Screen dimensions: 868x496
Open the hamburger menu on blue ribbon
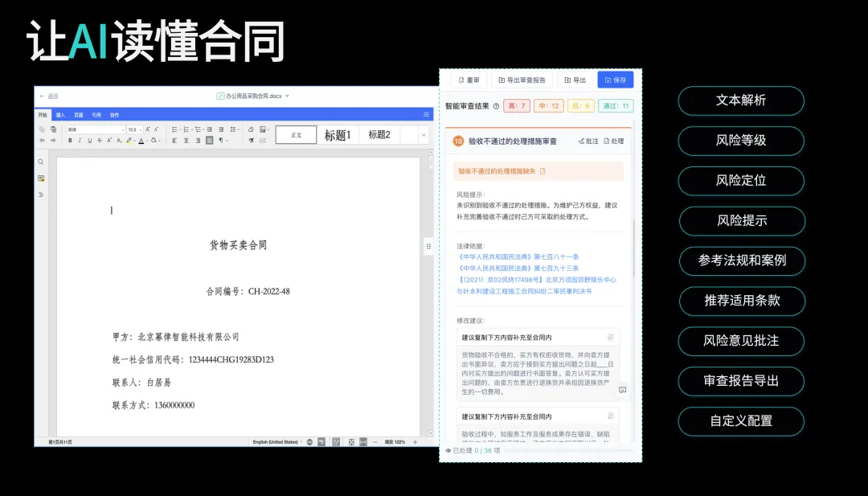coord(427,115)
